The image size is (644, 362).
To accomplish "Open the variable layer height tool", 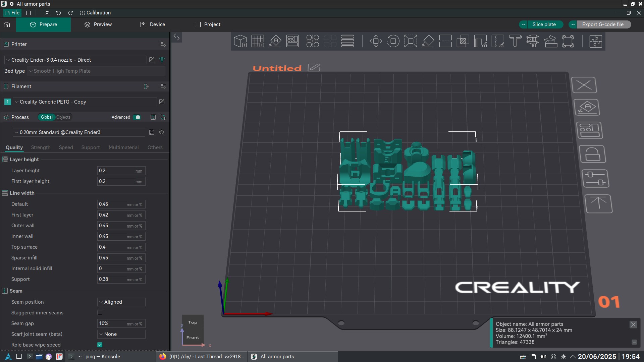I will pos(347,41).
